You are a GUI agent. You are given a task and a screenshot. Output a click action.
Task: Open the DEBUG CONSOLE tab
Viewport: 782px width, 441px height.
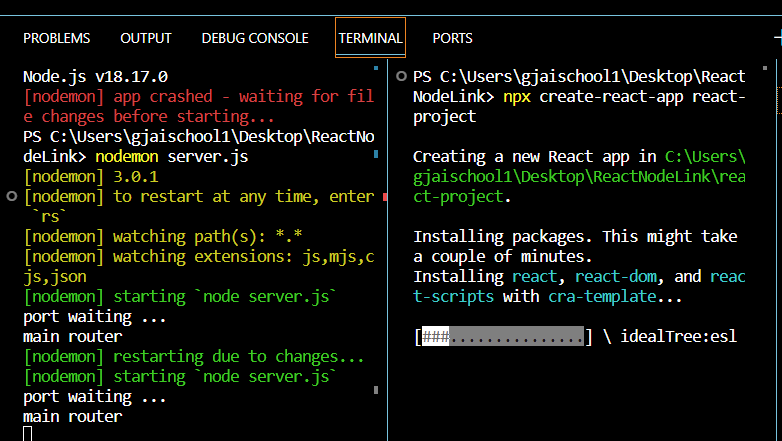[255, 38]
